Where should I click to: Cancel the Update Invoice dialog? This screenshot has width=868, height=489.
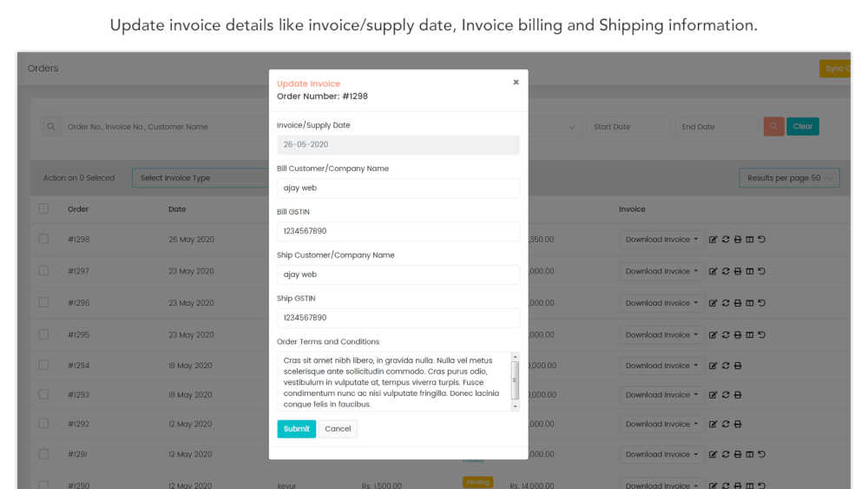338,429
